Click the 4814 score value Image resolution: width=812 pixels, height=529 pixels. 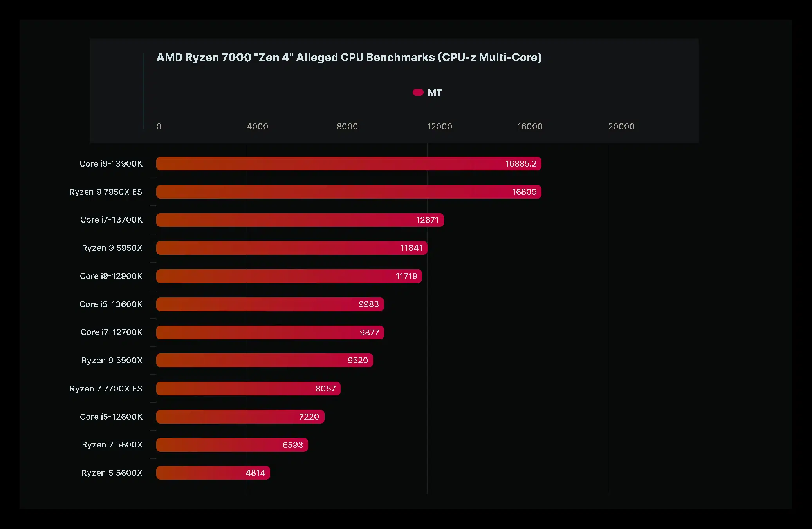click(x=255, y=473)
